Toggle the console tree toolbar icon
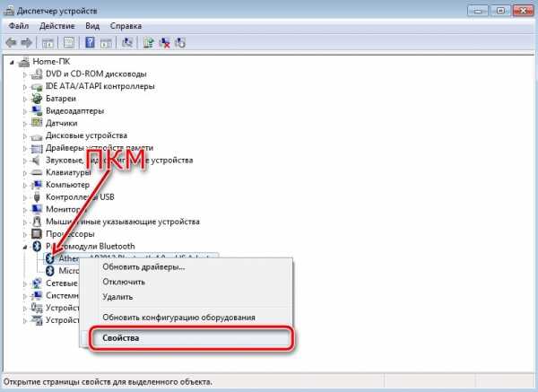Image resolution: width=538 pixels, height=392 pixels. tap(48, 43)
